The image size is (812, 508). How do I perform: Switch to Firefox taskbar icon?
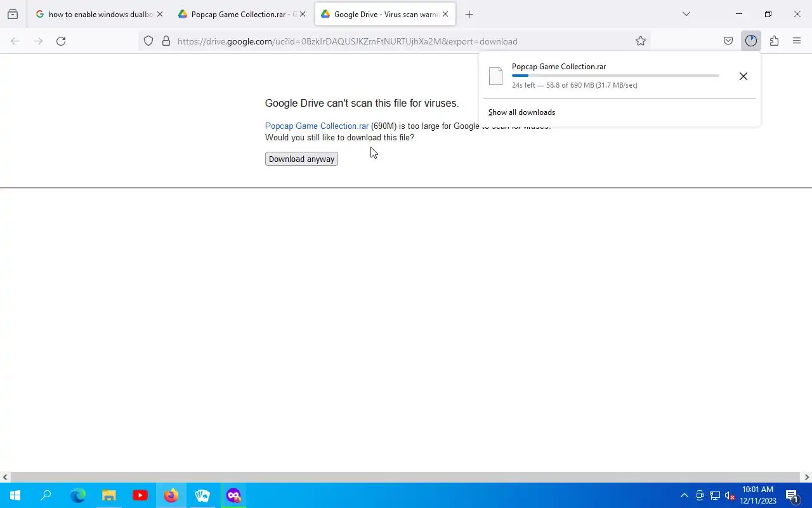click(171, 495)
